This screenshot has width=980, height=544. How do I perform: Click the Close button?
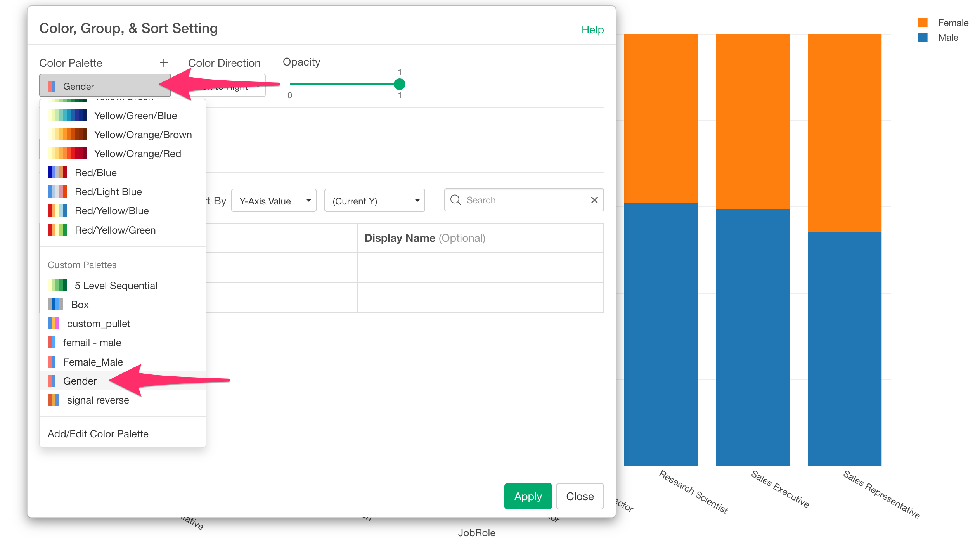[580, 496]
